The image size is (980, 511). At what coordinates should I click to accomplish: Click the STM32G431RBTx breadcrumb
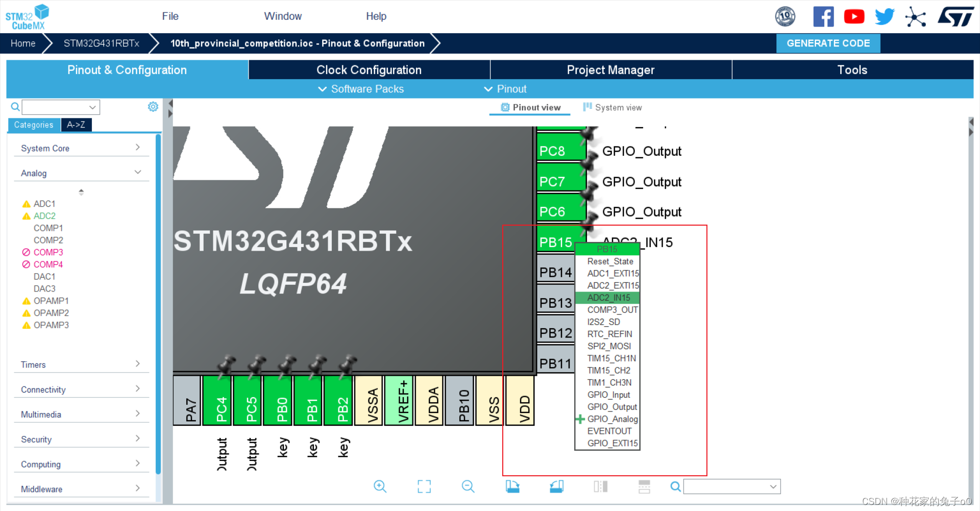(x=102, y=43)
